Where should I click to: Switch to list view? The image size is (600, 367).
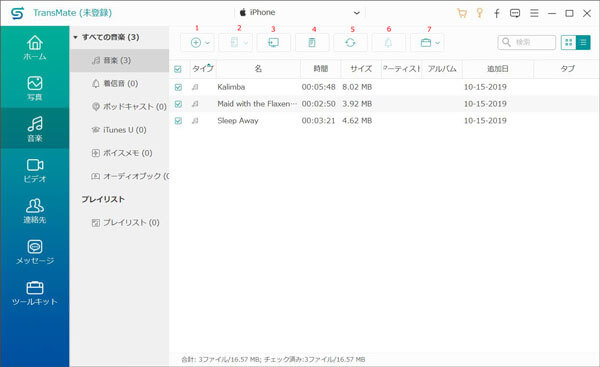tap(583, 42)
